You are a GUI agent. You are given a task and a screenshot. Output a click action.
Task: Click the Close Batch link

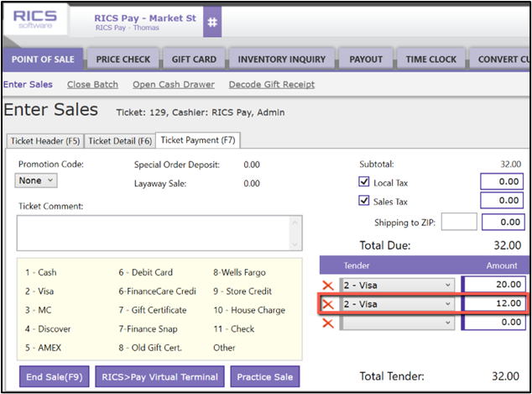pyautogui.click(x=92, y=84)
